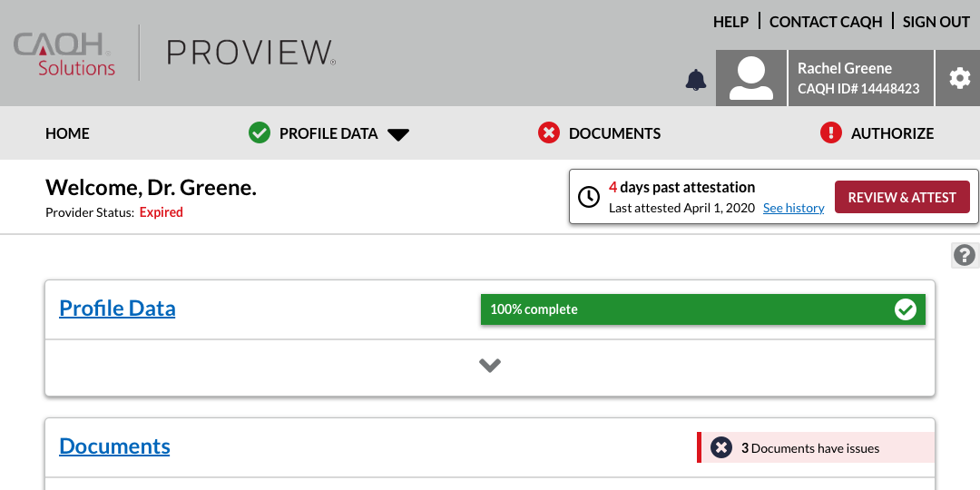This screenshot has width=980, height=490.
Task: Open the See history link
Action: [x=793, y=208]
